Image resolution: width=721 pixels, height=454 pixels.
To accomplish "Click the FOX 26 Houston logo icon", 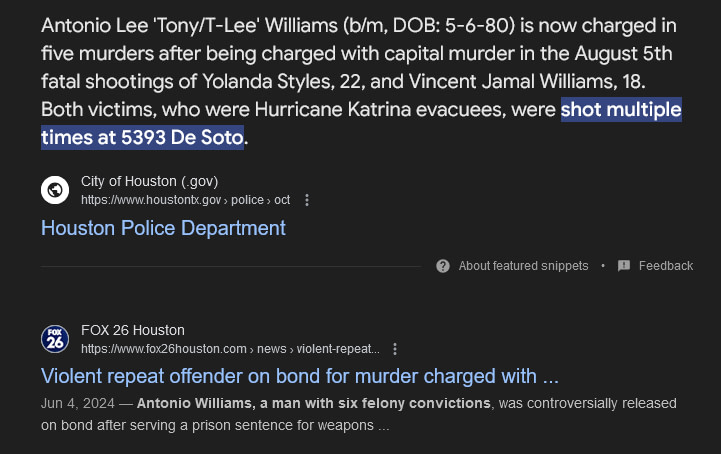I will coord(55,339).
